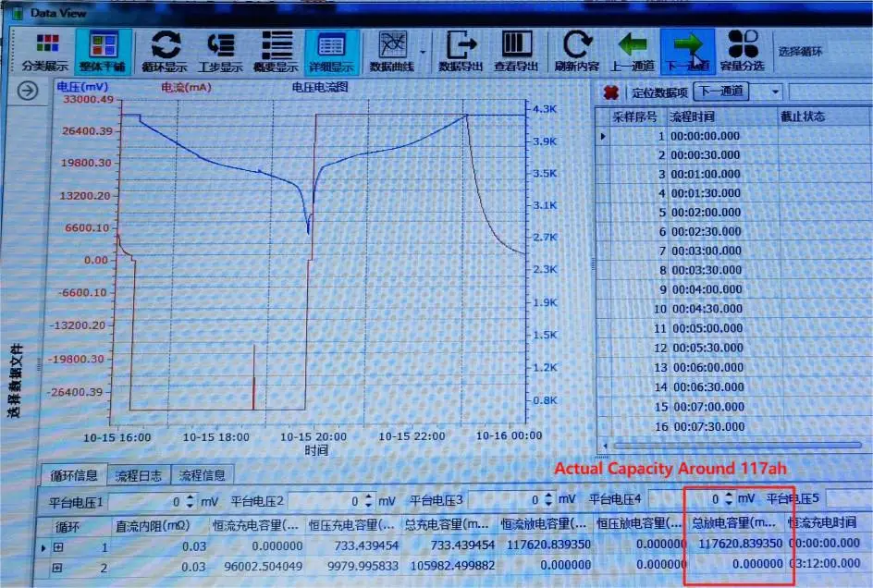Click the 选择循环 select cycle label
This screenshot has height=588, width=873.
800,52
